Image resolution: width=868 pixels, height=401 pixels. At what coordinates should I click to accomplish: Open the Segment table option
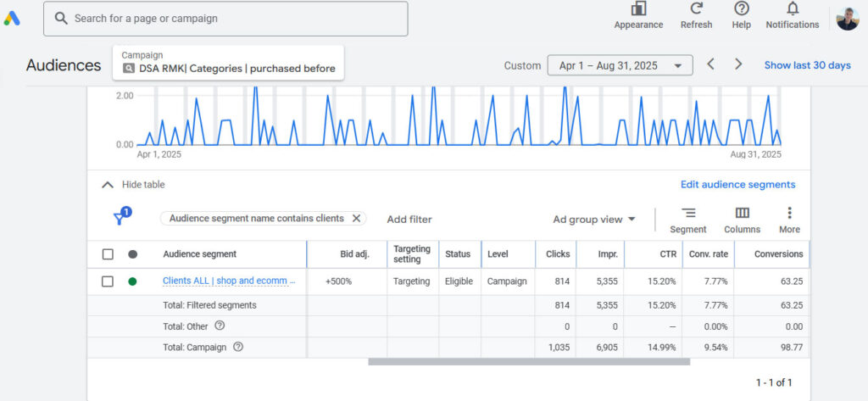click(x=687, y=214)
